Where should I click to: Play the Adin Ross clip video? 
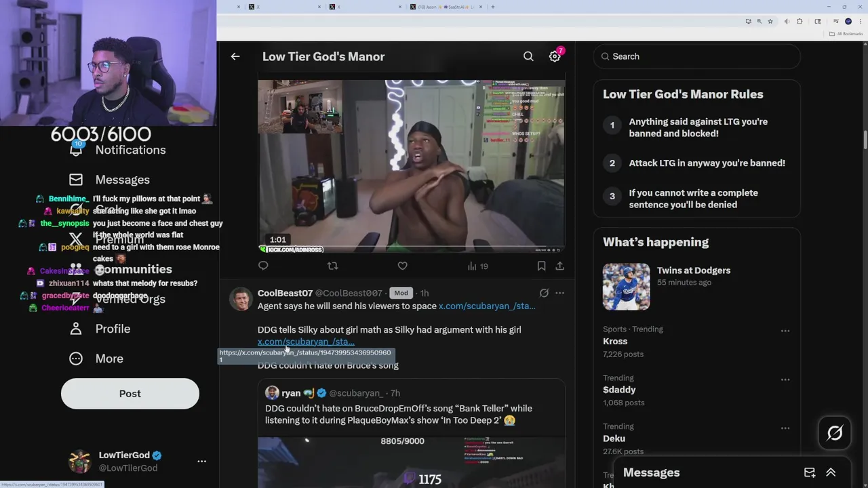point(411,166)
